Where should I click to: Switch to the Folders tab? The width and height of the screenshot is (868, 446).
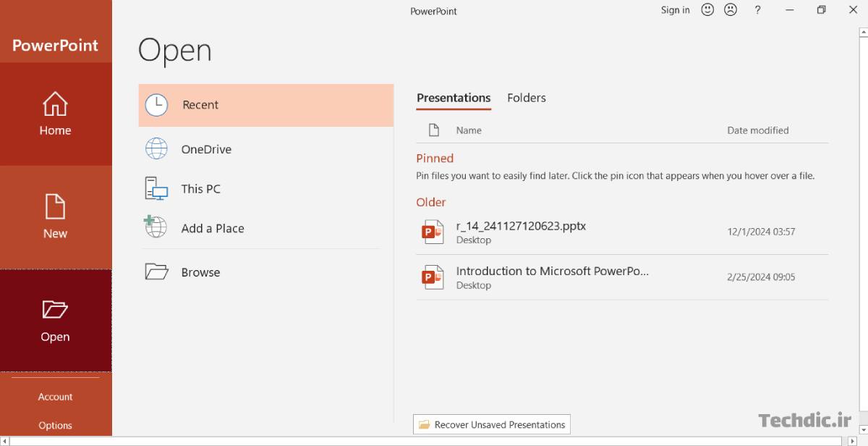click(526, 98)
